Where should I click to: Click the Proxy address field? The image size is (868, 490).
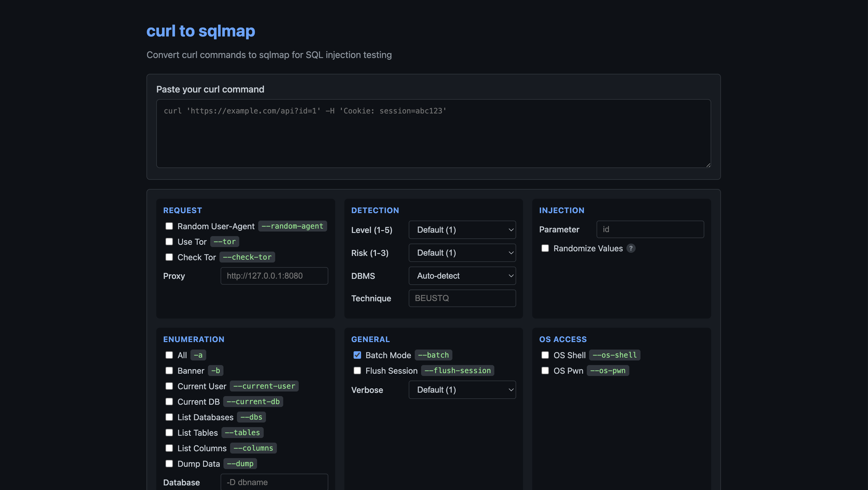pyautogui.click(x=274, y=276)
